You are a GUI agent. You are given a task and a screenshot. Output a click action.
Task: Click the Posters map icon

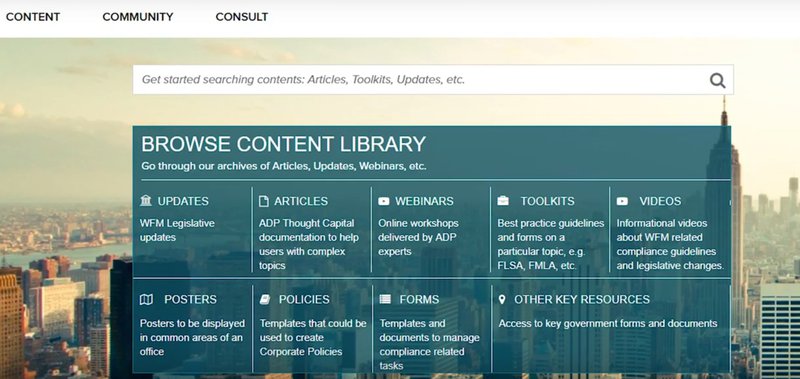pos(146,299)
